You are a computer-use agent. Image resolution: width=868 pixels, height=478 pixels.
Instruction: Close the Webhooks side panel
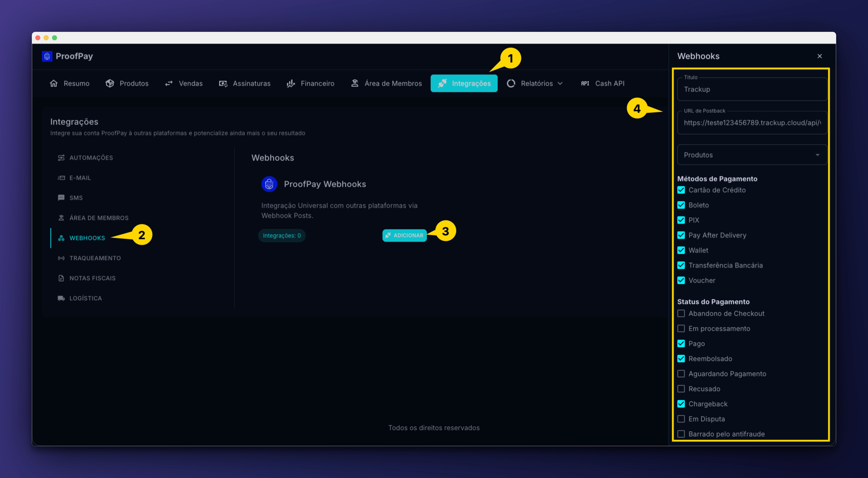click(820, 56)
